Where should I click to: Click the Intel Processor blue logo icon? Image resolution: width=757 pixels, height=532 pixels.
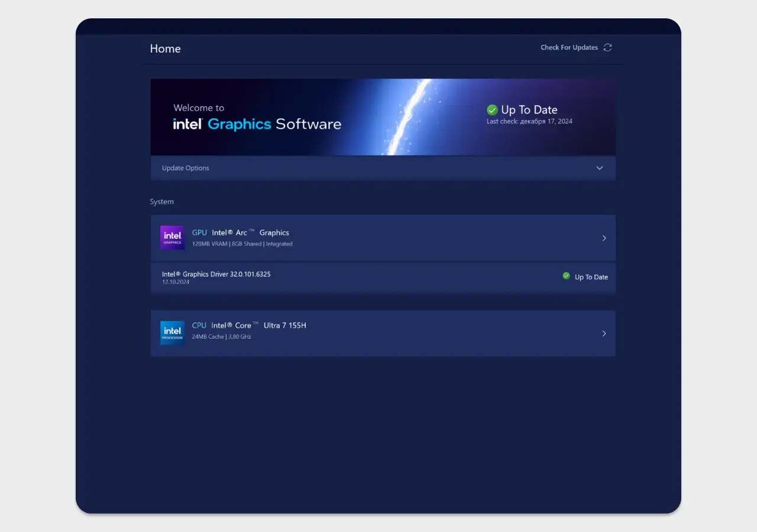(x=173, y=333)
